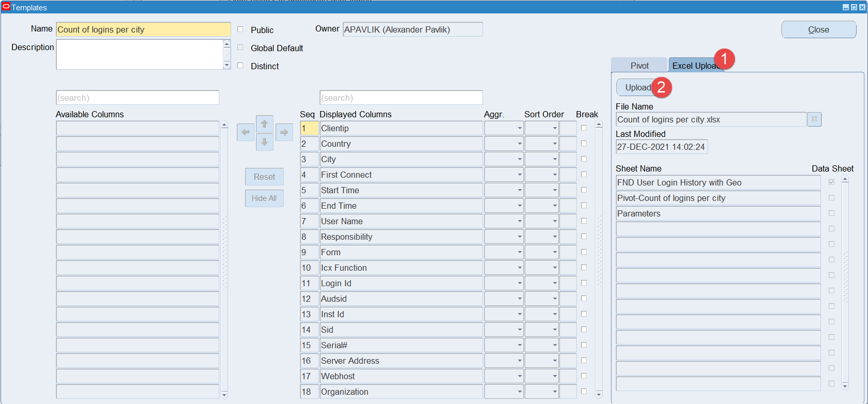Click the move-right arrow icon
The image size is (868, 404).
[x=284, y=132]
